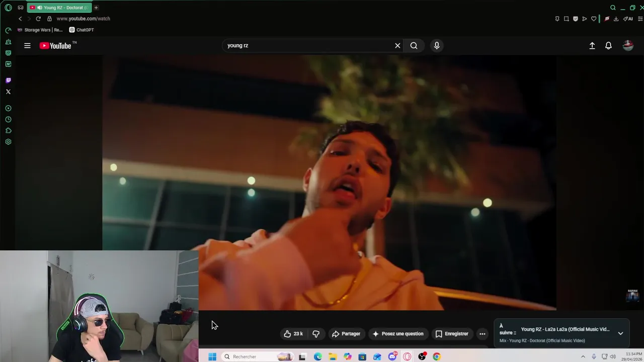Viewport: 644px width, 362px height.
Task: Click the Posez une question button
Action: (398, 334)
